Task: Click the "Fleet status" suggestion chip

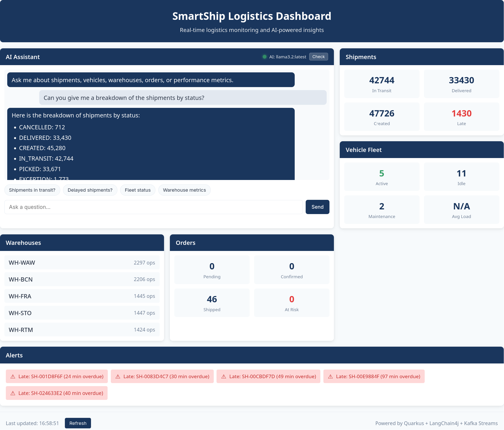Action: [138, 190]
